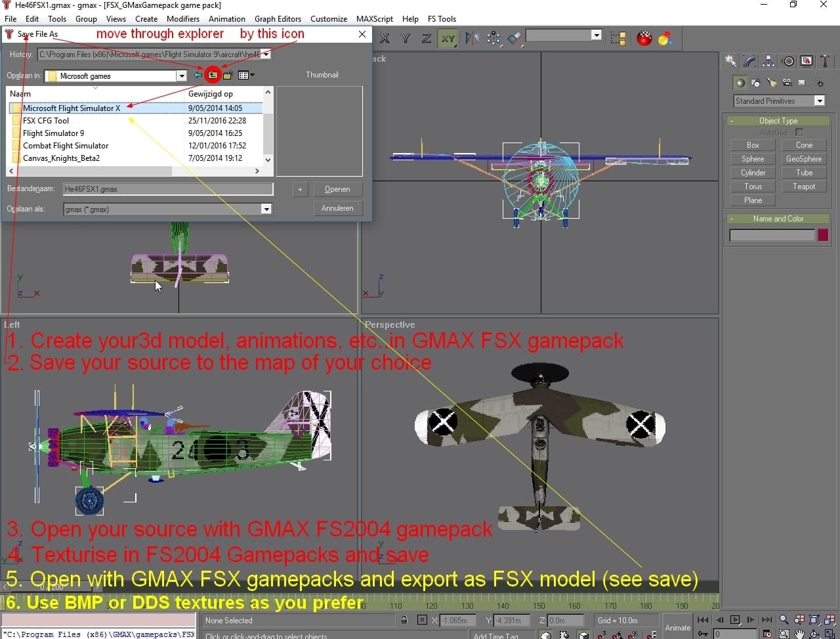
Task: Open the Hierarchy command panel tab
Action: pos(768,61)
